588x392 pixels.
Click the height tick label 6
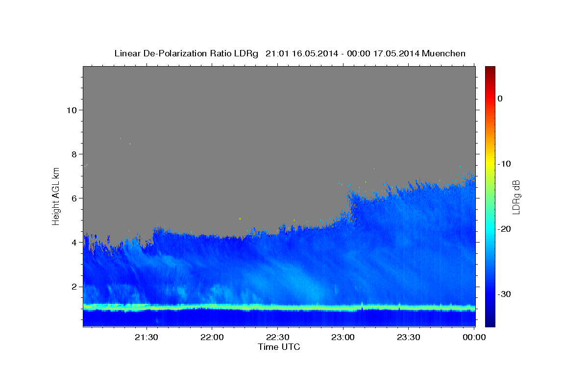point(74,198)
